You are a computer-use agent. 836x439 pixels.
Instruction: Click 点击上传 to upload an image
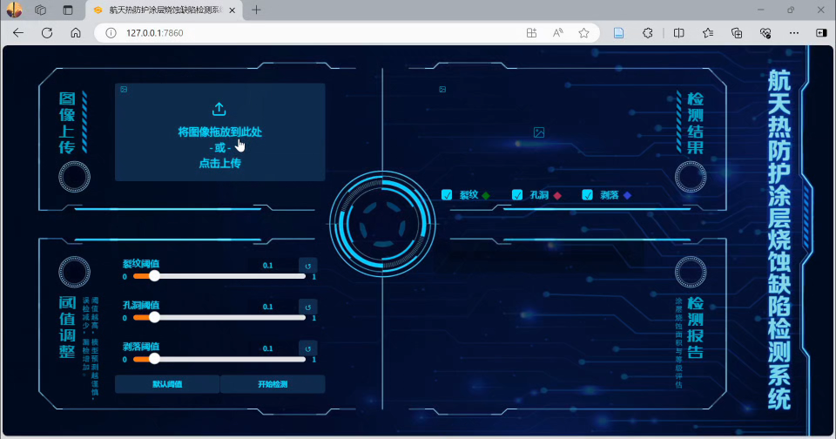220,163
